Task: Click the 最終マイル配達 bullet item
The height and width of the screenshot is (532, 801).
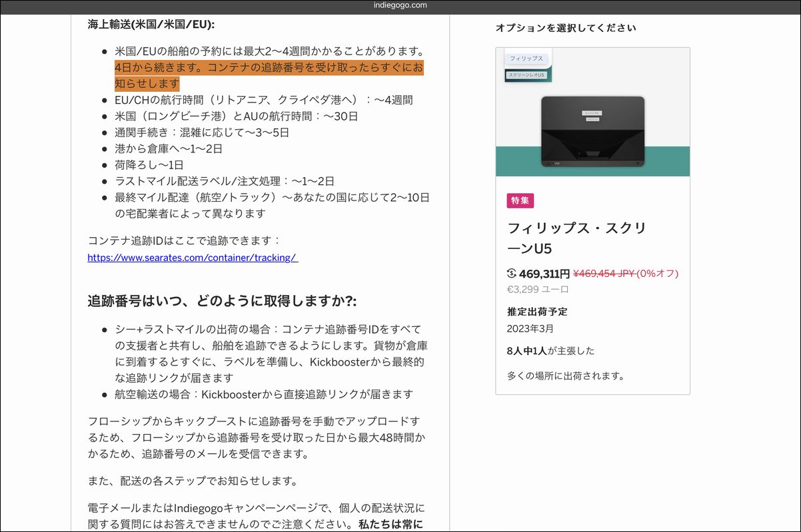Action: pos(272,205)
